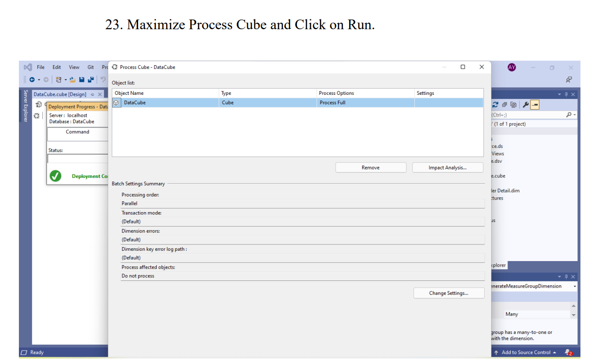
Task: Click the Live Share feedback icon
Action: (x=569, y=80)
